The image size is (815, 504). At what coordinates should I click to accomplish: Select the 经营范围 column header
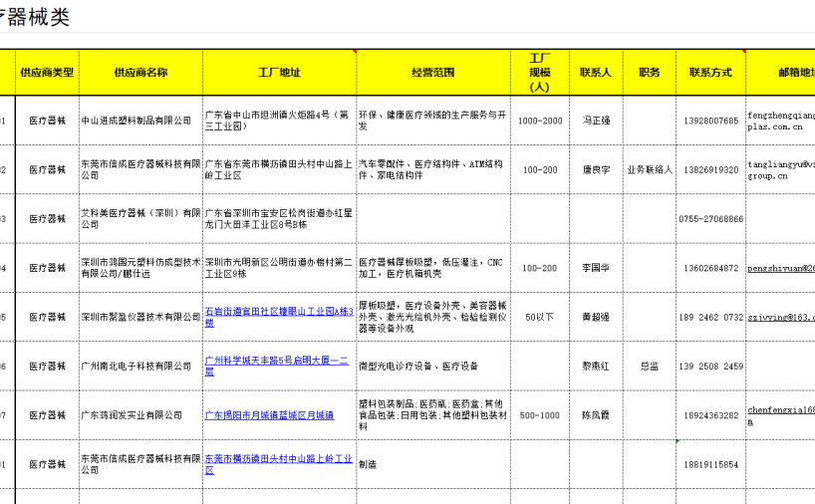[x=432, y=73]
